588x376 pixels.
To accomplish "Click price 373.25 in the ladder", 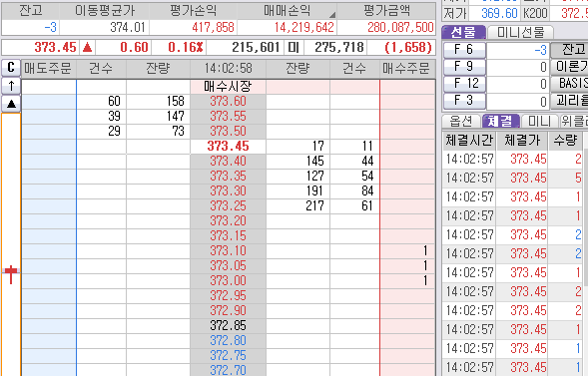I will (228, 206).
